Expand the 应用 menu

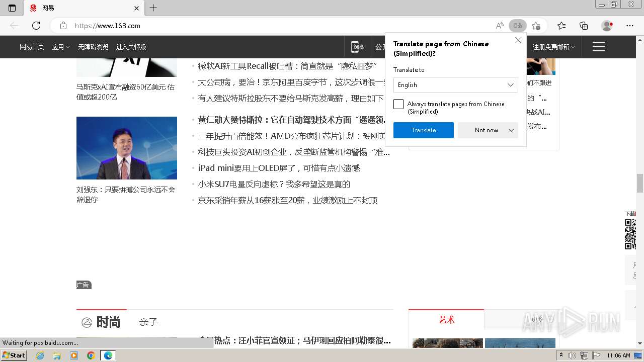point(61,47)
